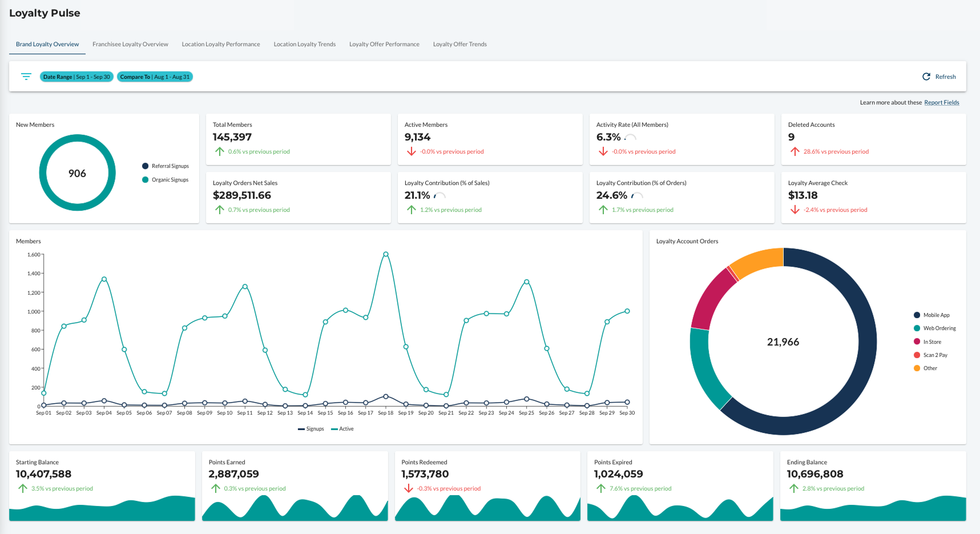Click the Refresh button label
The image size is (980, 534).
pos(945,77)
